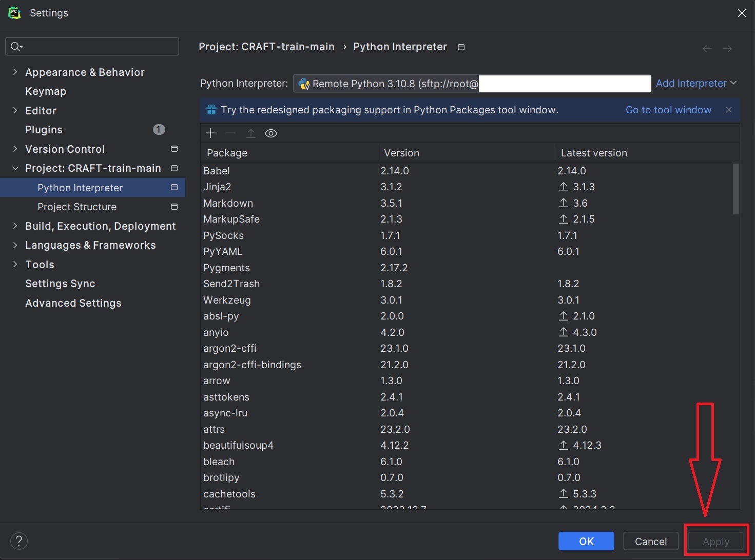This screenshot has height=560, width=755.
Task: Select the Send2Trash package row
Action: (466, 284)
